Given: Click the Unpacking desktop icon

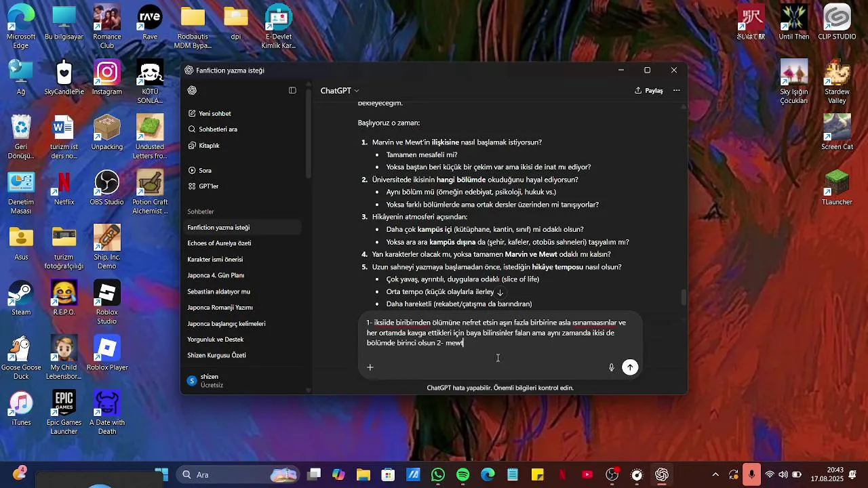Looking at the screenshot, I should 107,133.
